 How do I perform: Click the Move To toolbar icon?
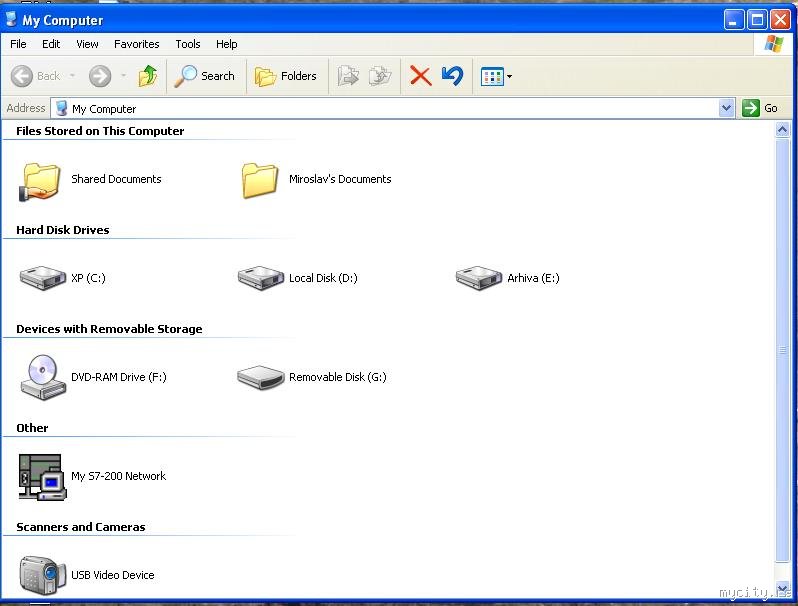tap(348, 76)
